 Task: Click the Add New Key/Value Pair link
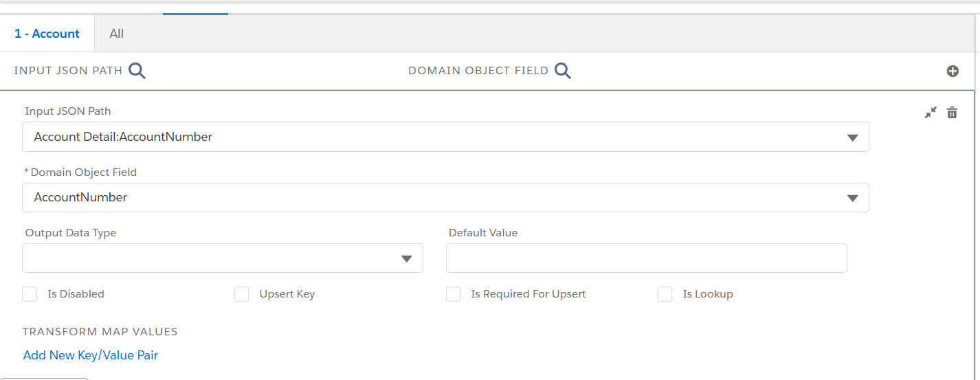click(91, 355)
